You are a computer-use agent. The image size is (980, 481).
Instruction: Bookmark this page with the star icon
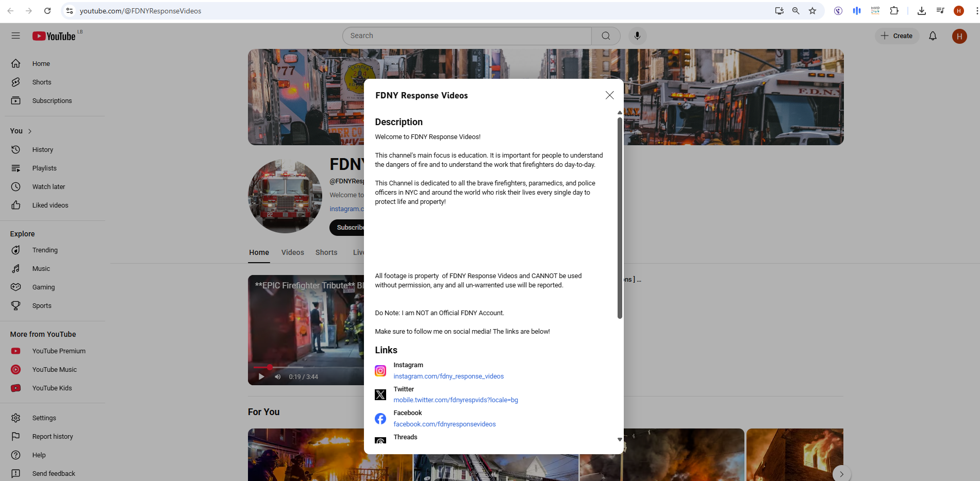pos(812,11)
